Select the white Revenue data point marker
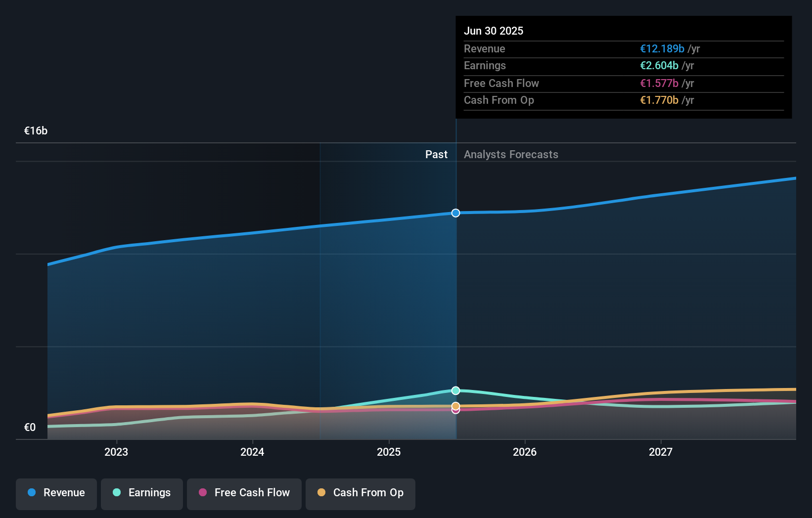This screenshot has width=812, height=518. click(455, 213)
